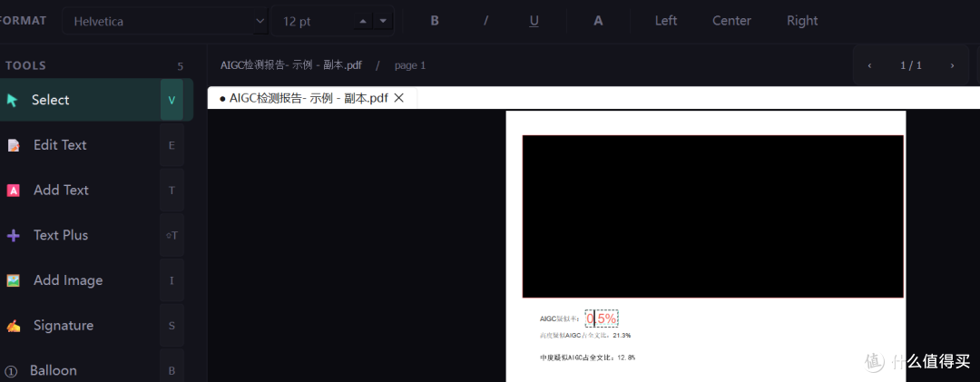Align text Center
This screenshot has height=382, width=980.
731,21
